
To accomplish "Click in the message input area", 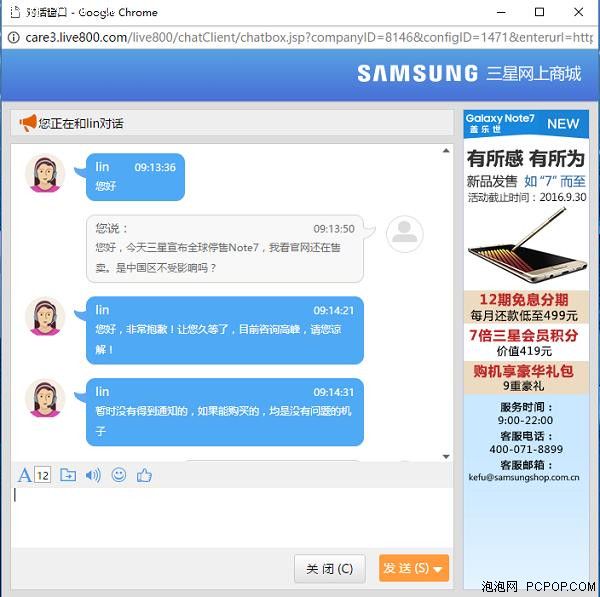I will (x=232, y=517).
